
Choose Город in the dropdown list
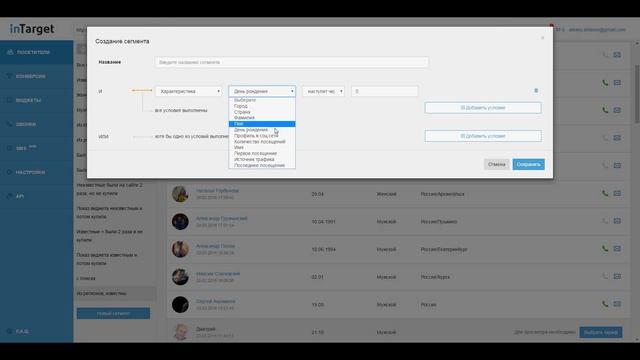262,106
